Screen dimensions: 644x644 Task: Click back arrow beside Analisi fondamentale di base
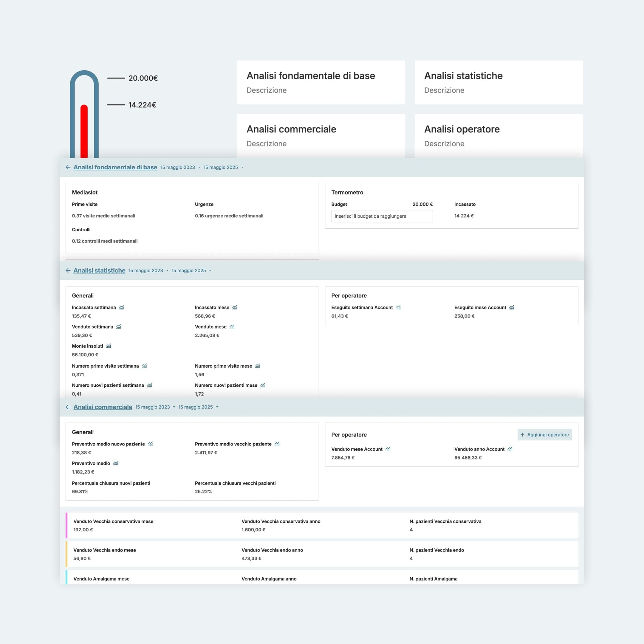click(x=68, y=167)
